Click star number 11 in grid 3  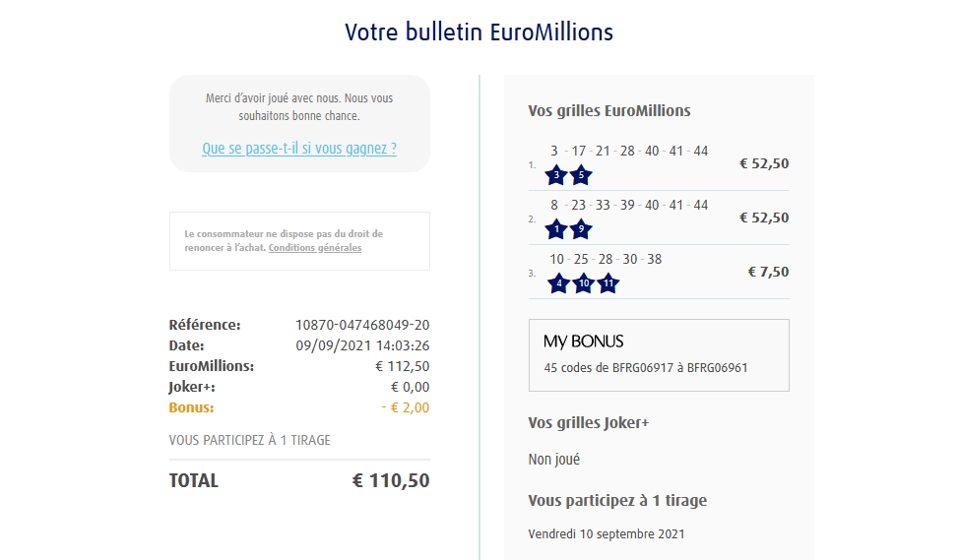click(x=607, y=284)
